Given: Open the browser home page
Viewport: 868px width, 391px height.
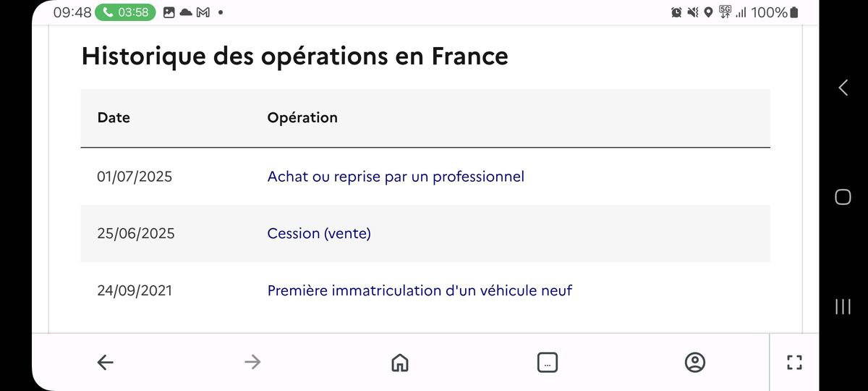Looking at the screenshot, I should (399, 363).
